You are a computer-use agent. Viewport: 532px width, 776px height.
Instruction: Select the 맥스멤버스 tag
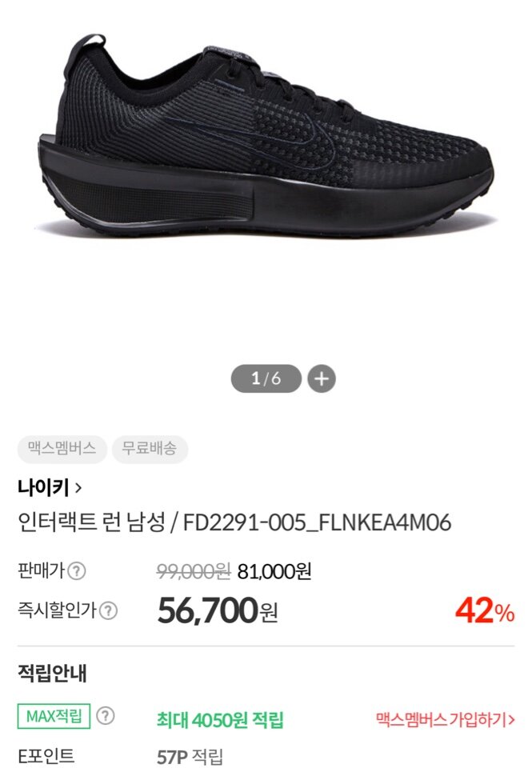click(62, 449)
